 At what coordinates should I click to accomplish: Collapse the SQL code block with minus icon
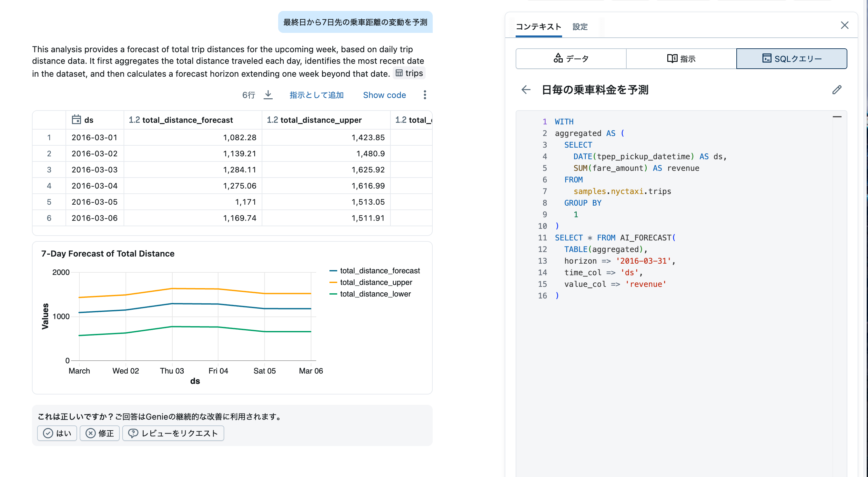click(837, 117)
